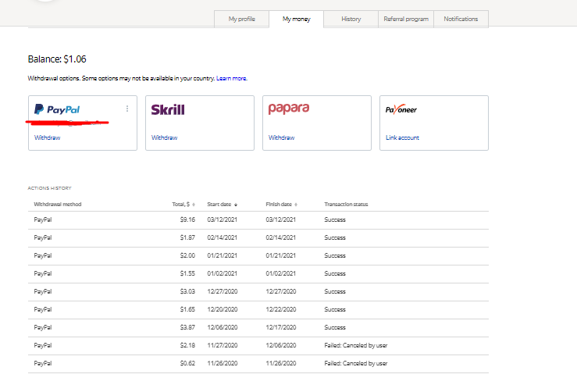Click the Skrill logo
This screenshot has height=392, width=577.
point(168,109)
